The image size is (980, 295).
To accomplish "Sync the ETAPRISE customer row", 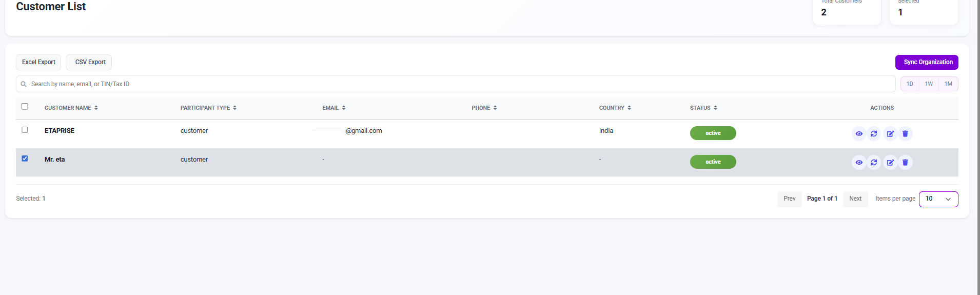I will (x=874, y=134).
